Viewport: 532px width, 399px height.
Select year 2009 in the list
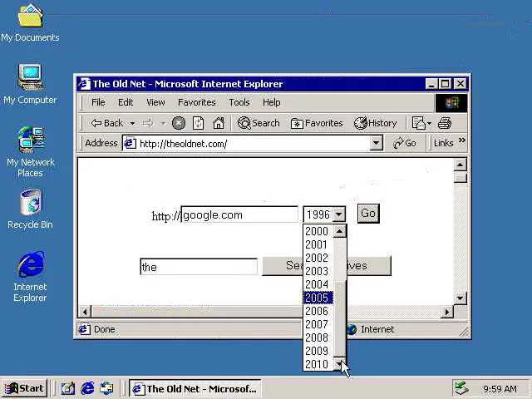click(318, 351)
